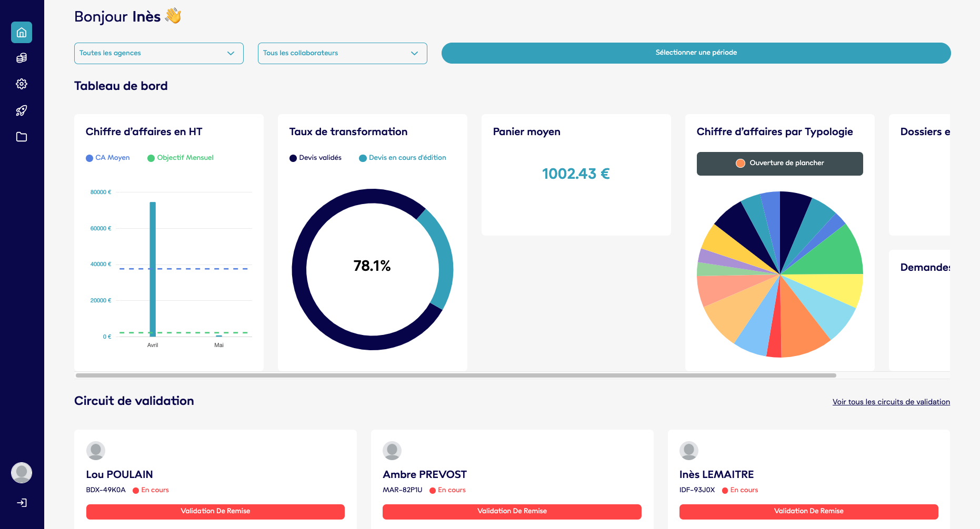Click the Avril bar in revenue chart
The image size is (980, 529).
(x=153, y=269)
